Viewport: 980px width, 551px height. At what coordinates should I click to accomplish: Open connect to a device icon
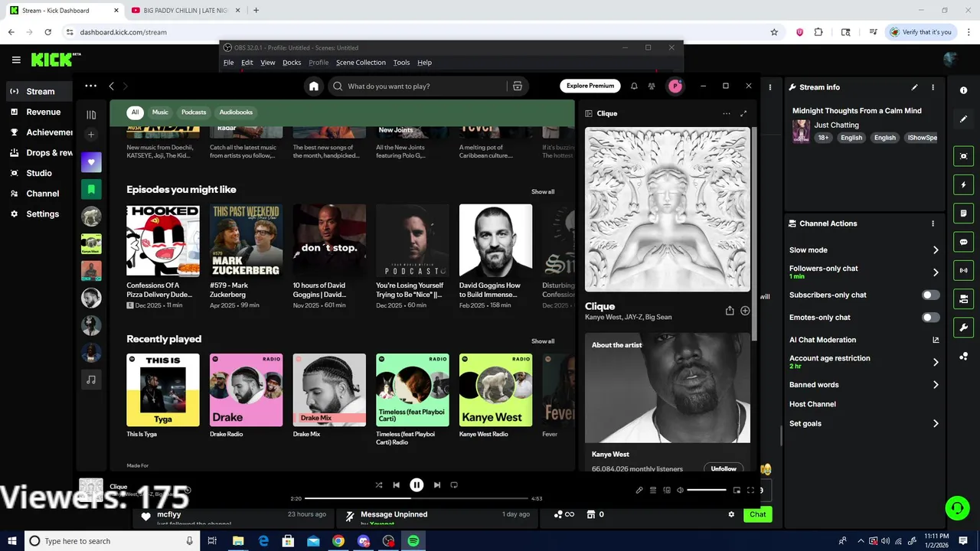667,491
